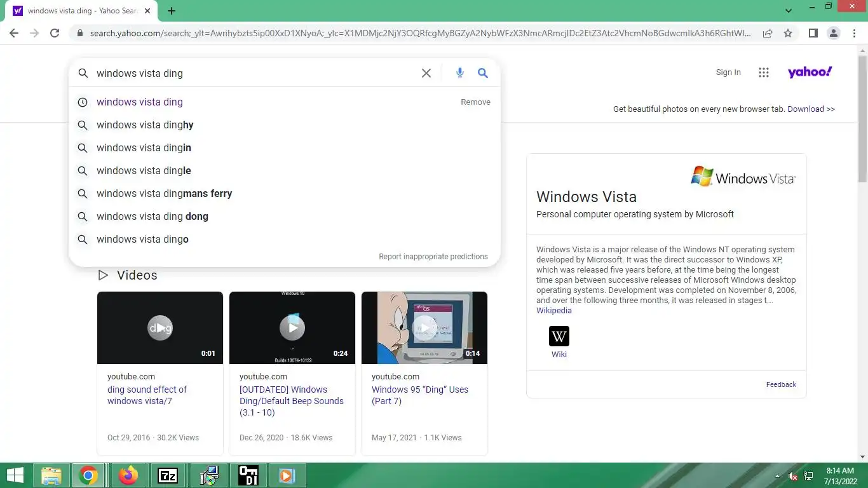
Task: Launch Firefox from the taskbar
Action: point(128,475)
